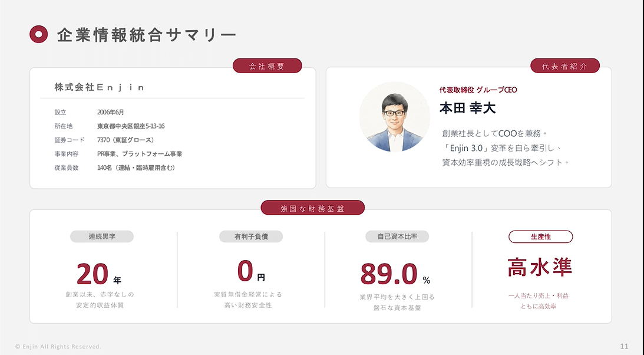Screen dimensions: 644x355
Task: Click the CEO portrait image
Action: click(x=394, y=117)
